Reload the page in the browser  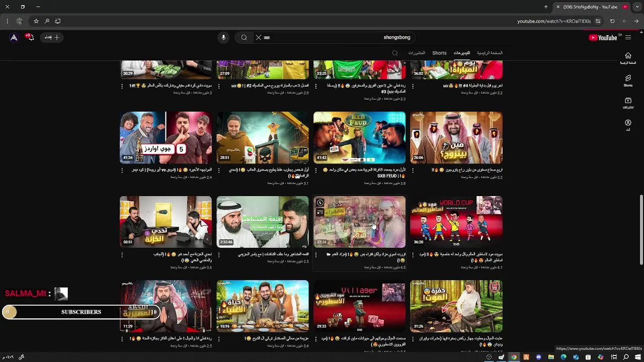coord(612,21)
